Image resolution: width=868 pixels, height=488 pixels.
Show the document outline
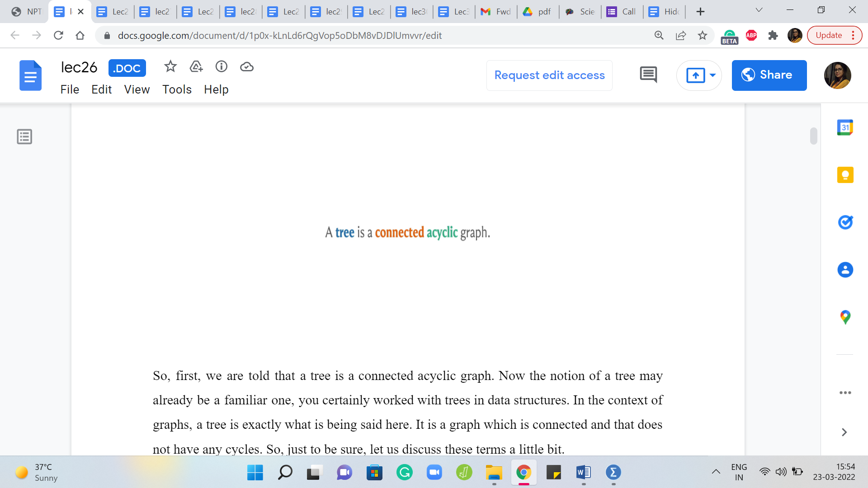pos(24,136)
